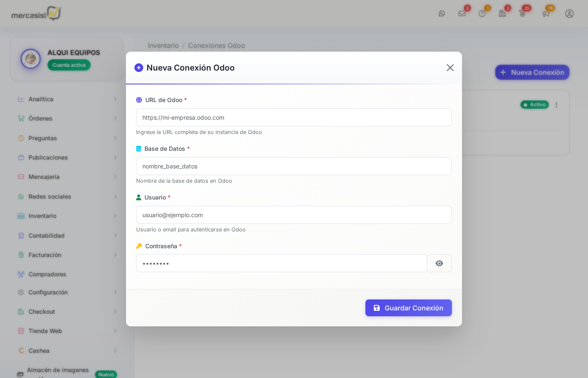Click the URL de Odoo input field
This screenshot has width=588, height=378.
(x=294, y=118)
